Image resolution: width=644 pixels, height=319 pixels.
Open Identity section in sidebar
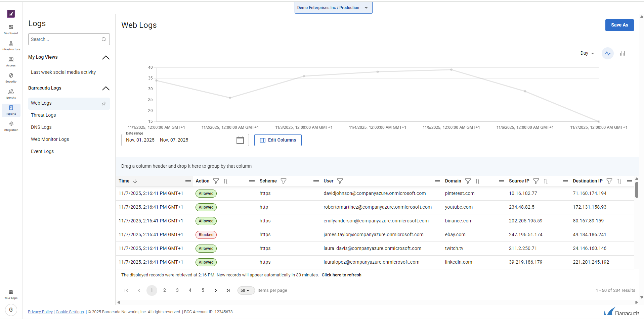click(11, 94)
